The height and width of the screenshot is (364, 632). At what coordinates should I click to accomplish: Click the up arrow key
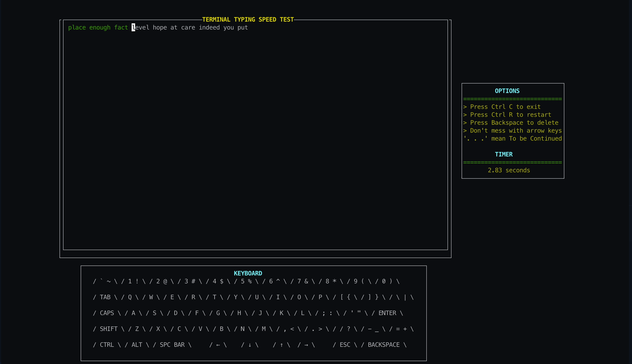[x=282, y=345]
